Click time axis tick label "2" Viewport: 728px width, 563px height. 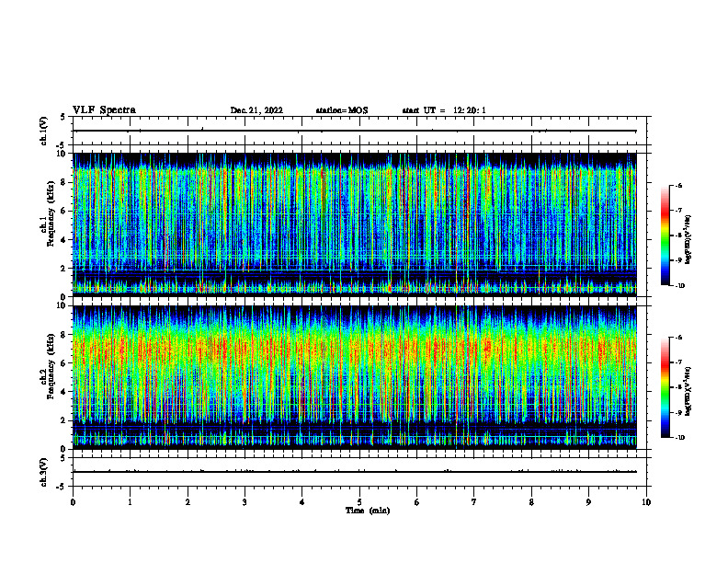click(188, 502)
